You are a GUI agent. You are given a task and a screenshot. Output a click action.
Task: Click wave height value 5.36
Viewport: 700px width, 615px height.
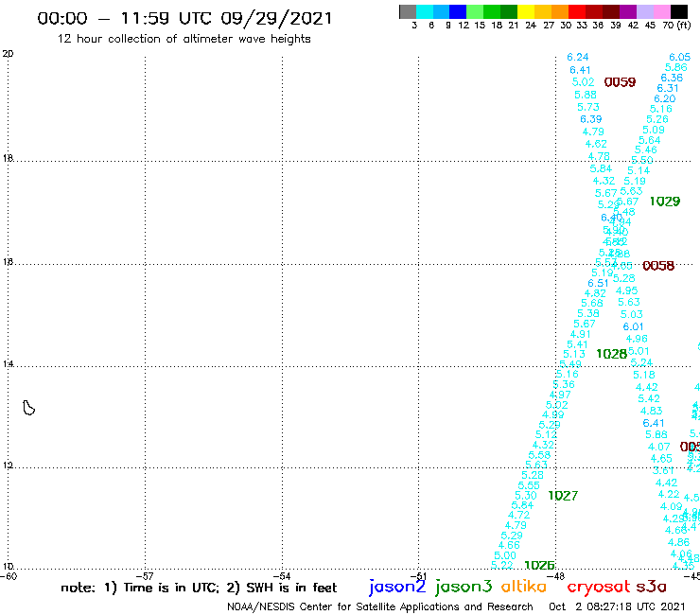click(x=564, y=384)
